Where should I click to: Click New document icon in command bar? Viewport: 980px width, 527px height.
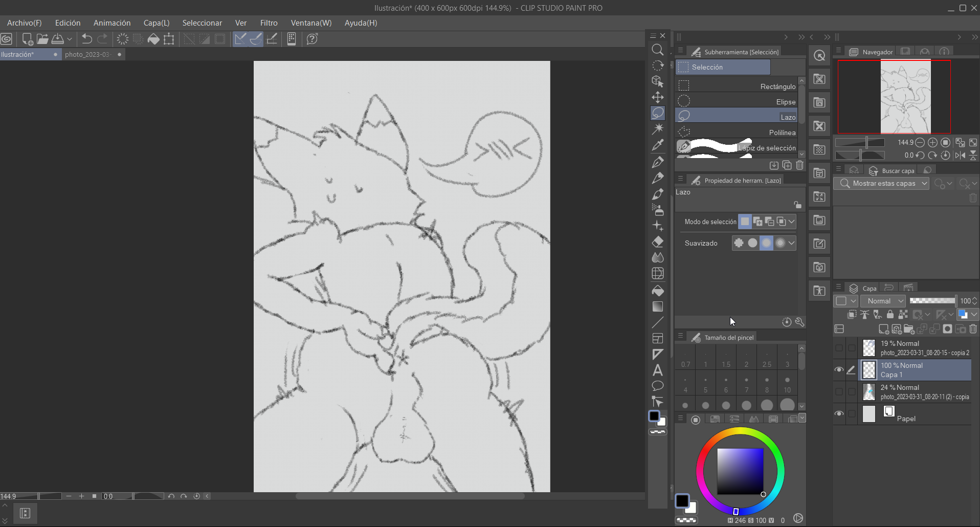tap(28, 39)
